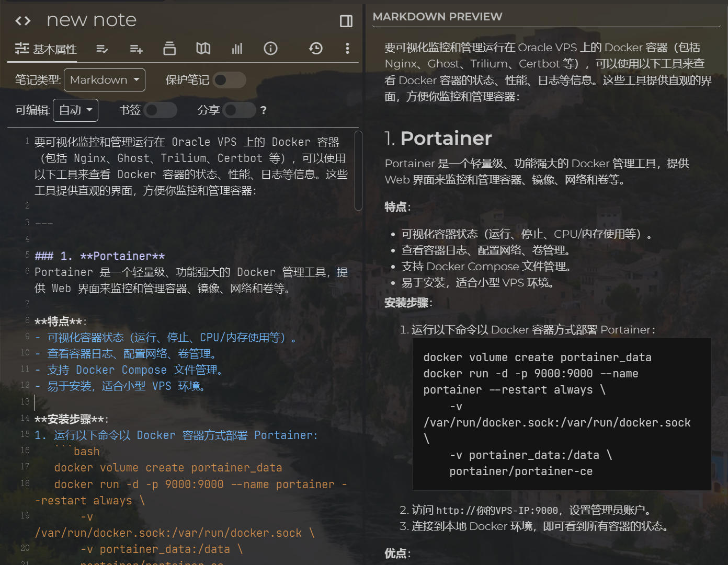Click editor line '- 可视化容器状态（运行、停止、CPU/内存使用等）。'

click(166, 338)
